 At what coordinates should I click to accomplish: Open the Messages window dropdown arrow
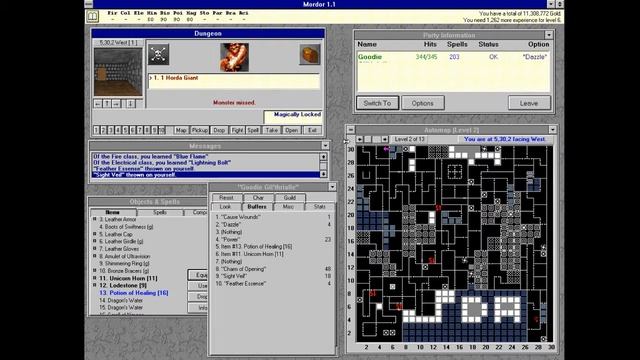pos(325,146)
